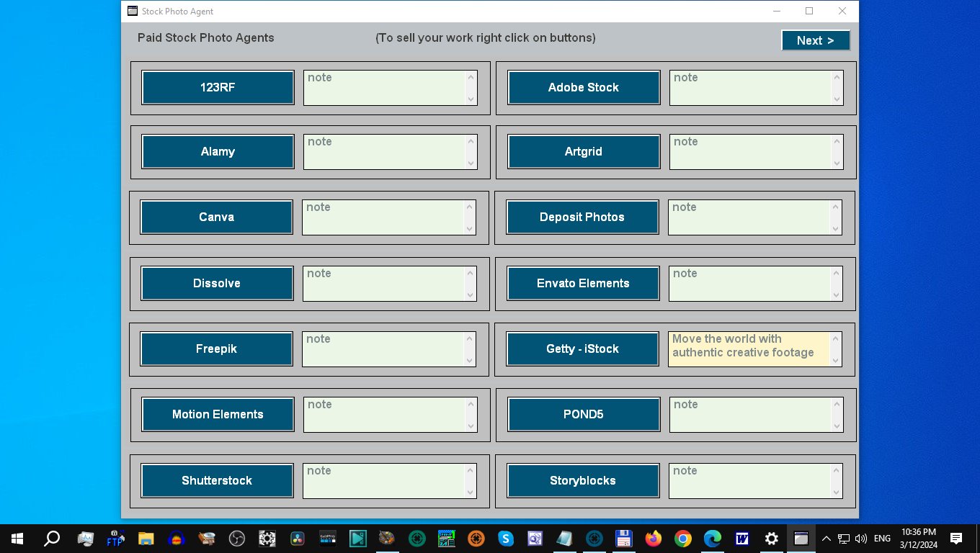Launch DaVinci Resolve from the taskbar

tap(297, 538)
